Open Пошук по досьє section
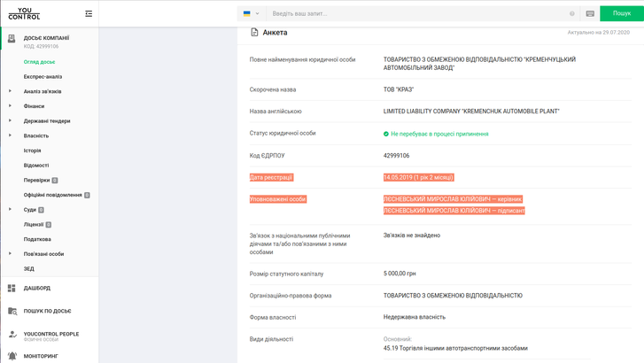 coord(47,312)
